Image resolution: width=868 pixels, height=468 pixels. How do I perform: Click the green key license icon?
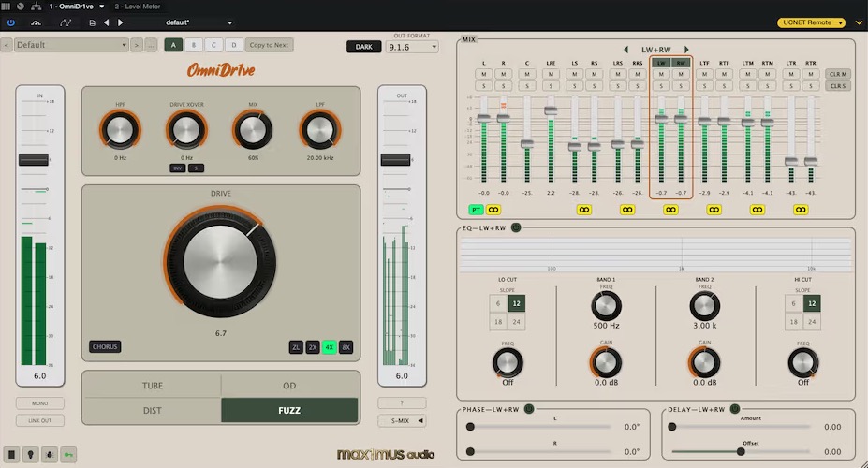[x=68, y=455]
